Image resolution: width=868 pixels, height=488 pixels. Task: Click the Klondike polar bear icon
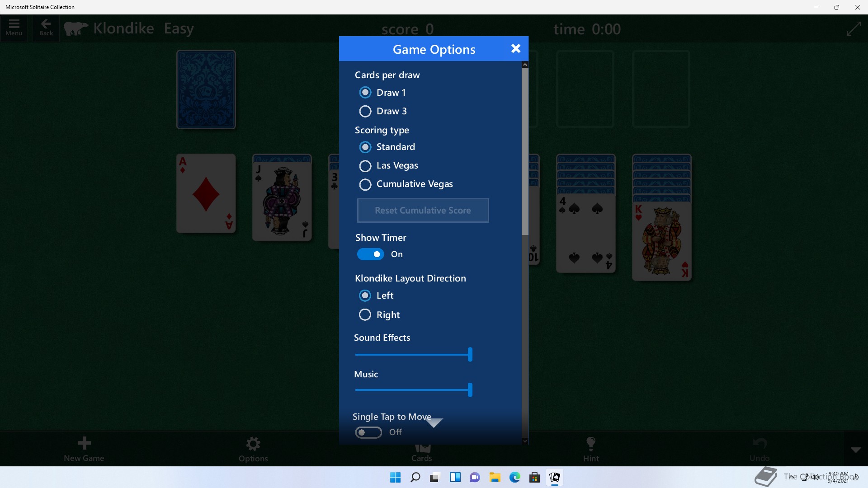pos(75,28)
